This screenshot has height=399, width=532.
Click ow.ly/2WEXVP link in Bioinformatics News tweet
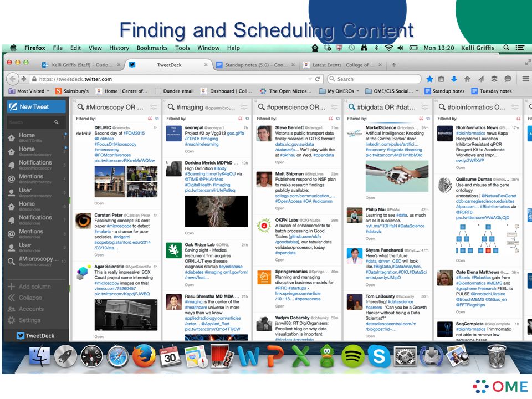(470, 161)
